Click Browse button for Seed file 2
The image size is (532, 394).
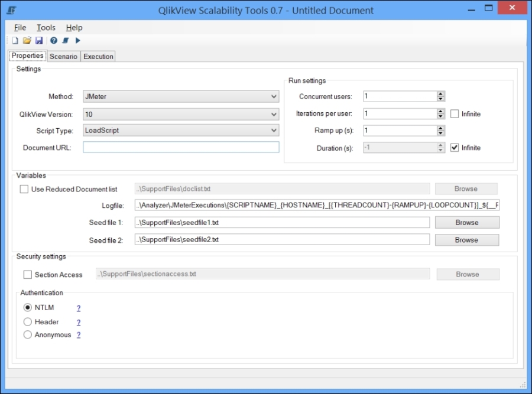(467, 240)
